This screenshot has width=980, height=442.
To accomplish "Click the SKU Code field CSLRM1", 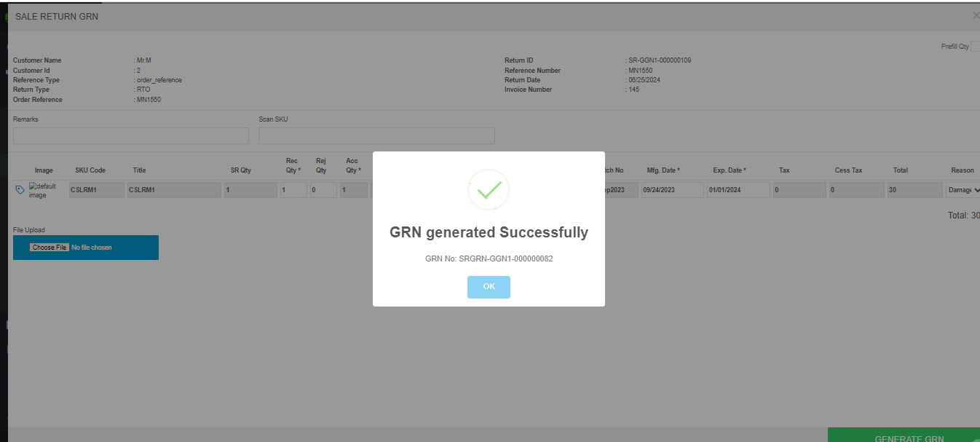I will tap(96, 190).
